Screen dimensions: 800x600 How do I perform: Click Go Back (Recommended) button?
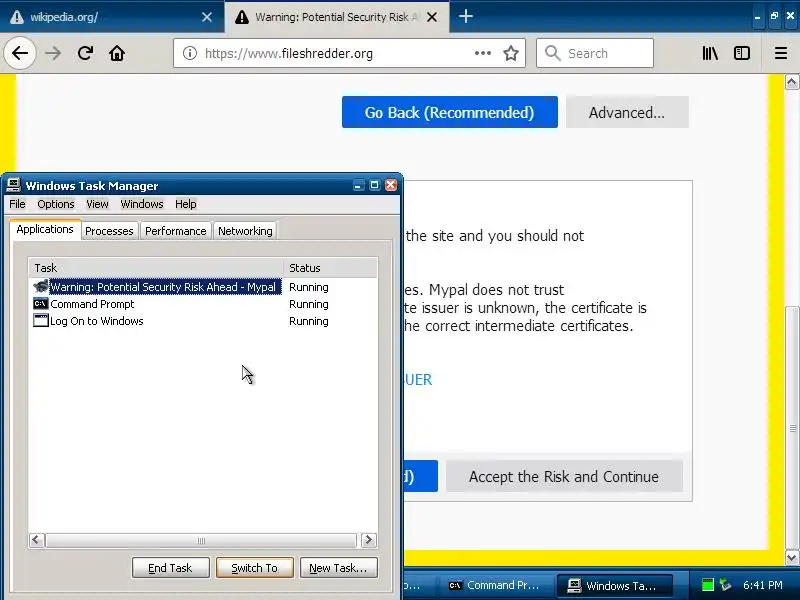pos(449,112)
